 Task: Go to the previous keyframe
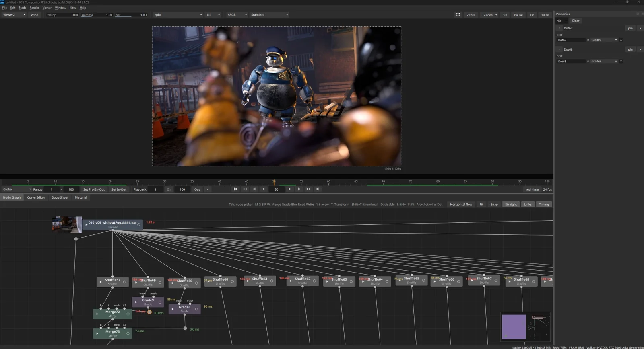click(245, 189)
